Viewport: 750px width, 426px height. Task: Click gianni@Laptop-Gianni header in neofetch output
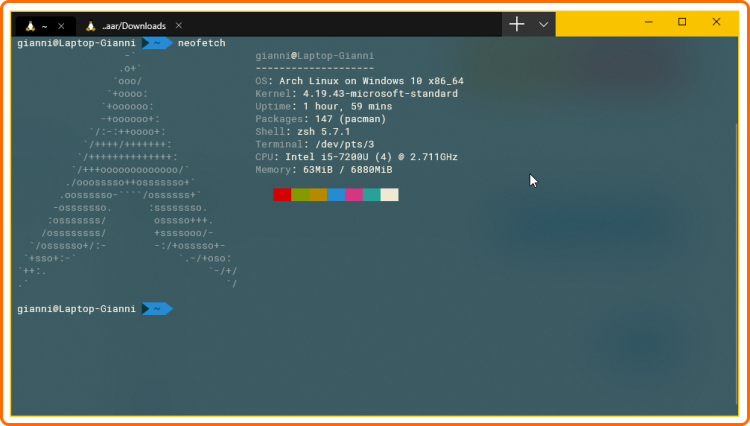[315, 56]
